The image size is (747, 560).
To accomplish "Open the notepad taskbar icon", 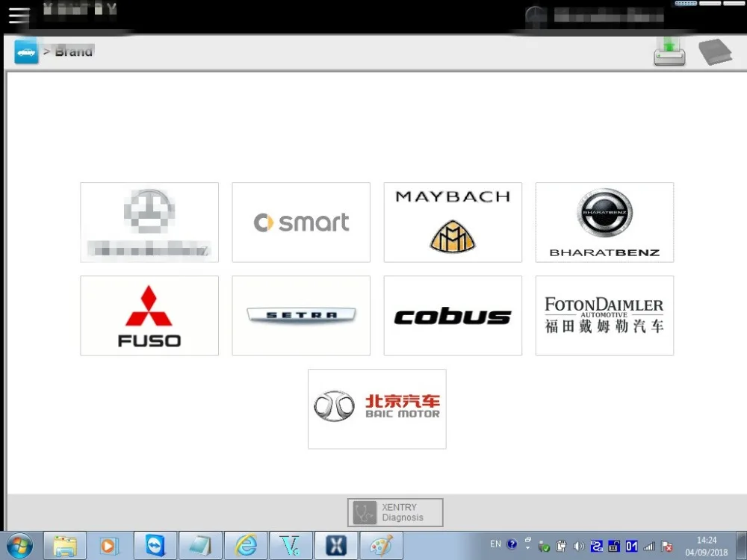I will 200,547.
